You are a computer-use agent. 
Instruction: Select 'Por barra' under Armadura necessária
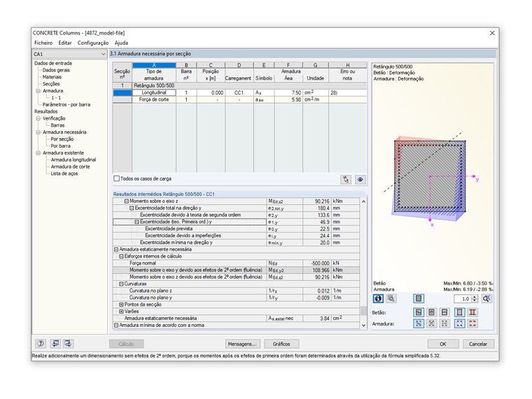61,146
